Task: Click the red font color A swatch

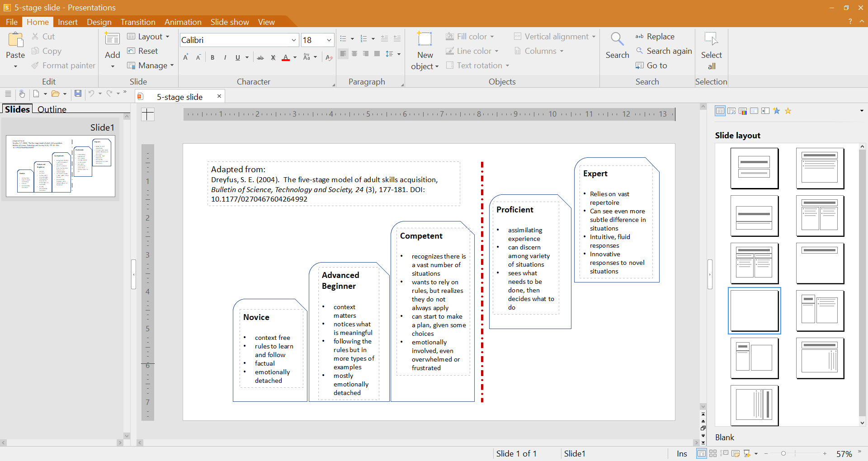Action: (x=286, y=57)
